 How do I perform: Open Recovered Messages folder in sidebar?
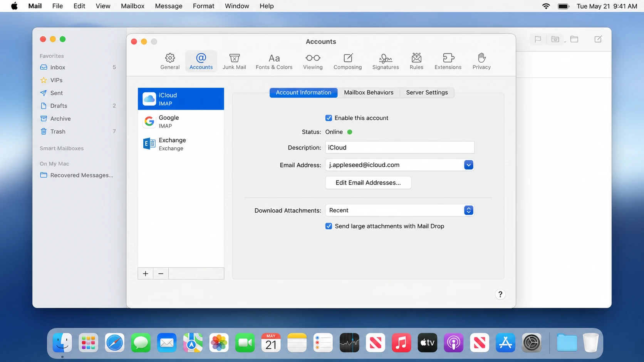[x=78, y=175]
